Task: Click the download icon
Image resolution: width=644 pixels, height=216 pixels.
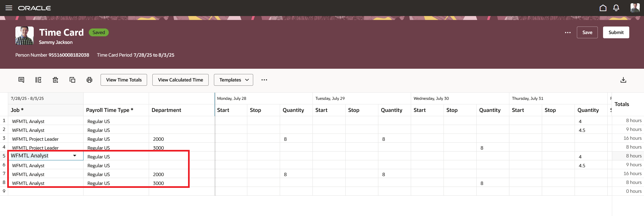Action: pyautogui.click(x=623, y=80)
